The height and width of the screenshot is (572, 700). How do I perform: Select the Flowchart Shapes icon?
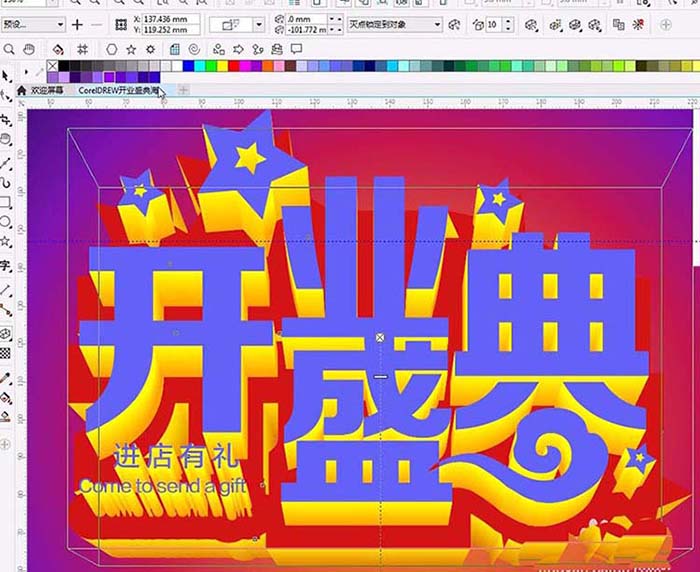tap(258, 49)
